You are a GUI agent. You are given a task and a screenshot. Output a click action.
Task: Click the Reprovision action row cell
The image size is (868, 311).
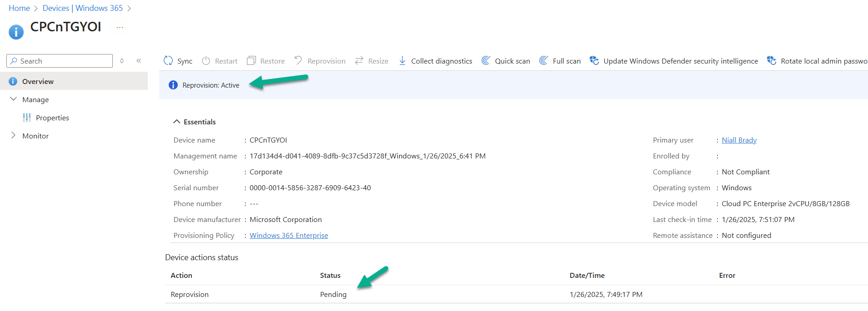pos(190,294)
